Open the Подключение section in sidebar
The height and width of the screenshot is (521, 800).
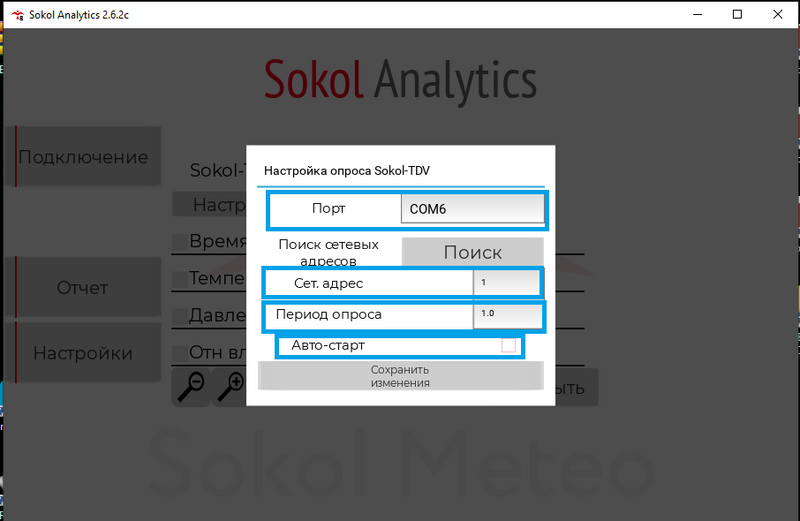(83, 157)
